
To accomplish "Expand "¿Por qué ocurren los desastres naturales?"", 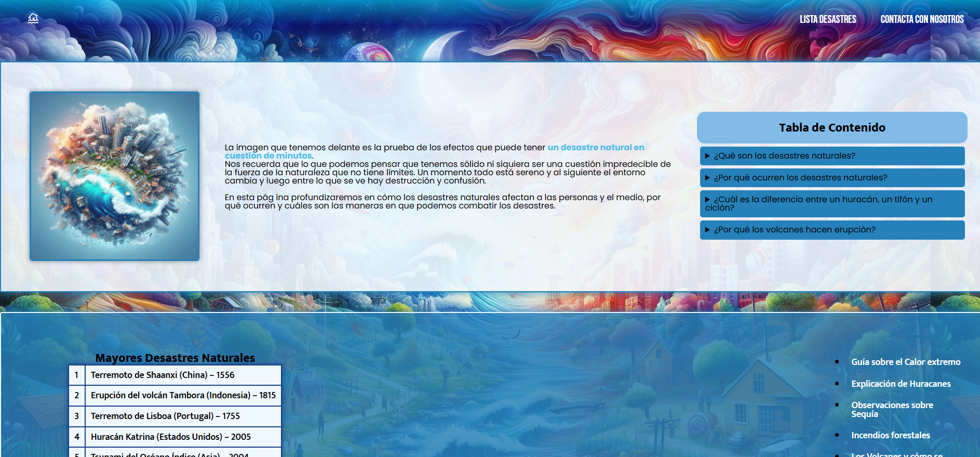I will coord(800,178).
